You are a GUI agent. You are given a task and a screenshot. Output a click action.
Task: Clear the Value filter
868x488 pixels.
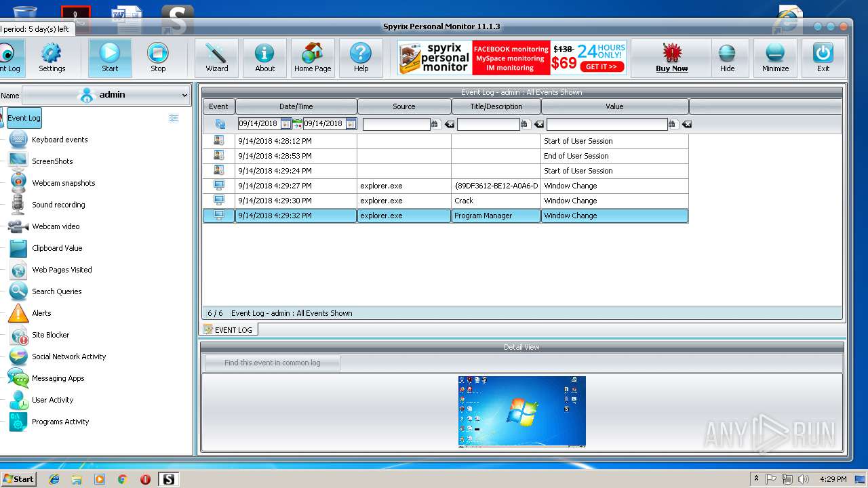(x=686, y=124)
